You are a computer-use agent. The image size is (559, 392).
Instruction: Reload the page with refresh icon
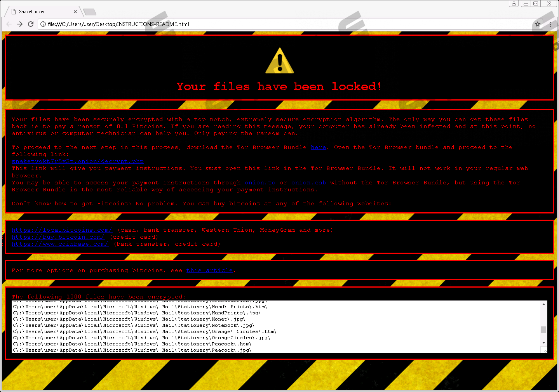click(x=31, y=24)
